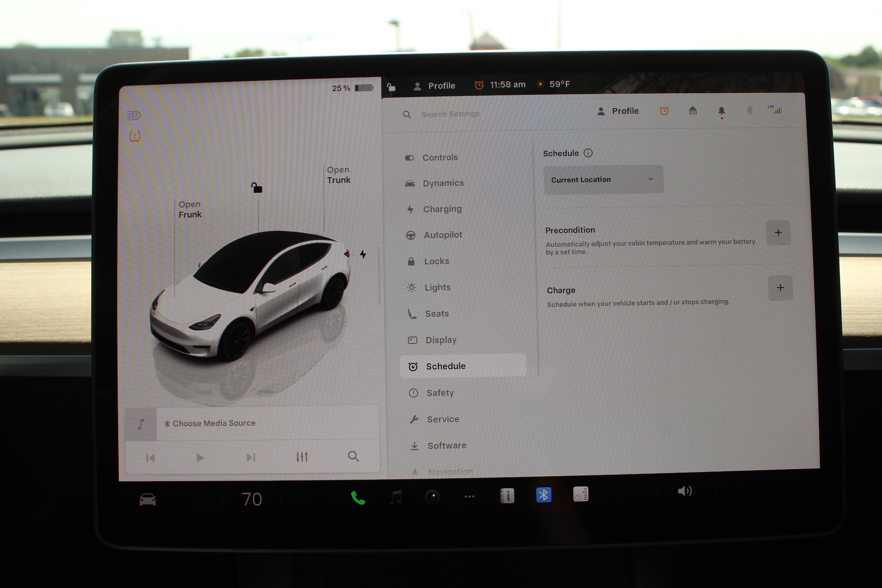This screenshot has width=882, height=588.
Task: Open the green Phone app
Action: [358, 498]
